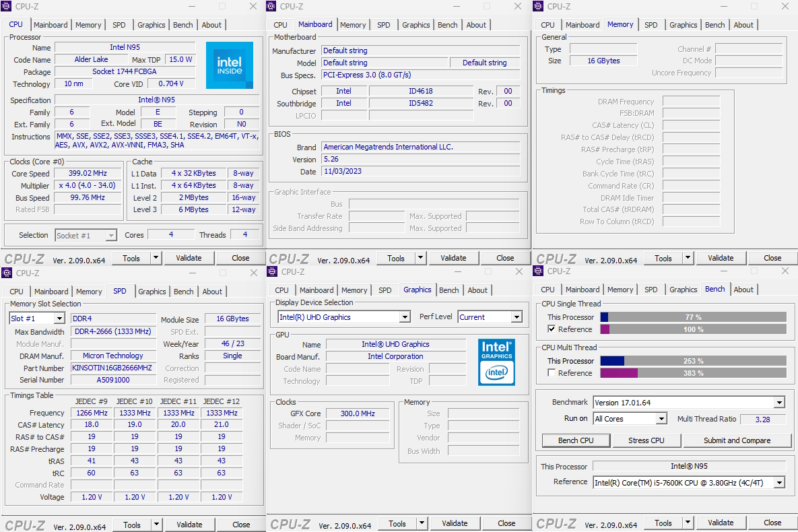Viewport: 798px width, 532px height.
Task: Open Benchmark Version 17.01.64 dropdown
Action: click(779, 403)
